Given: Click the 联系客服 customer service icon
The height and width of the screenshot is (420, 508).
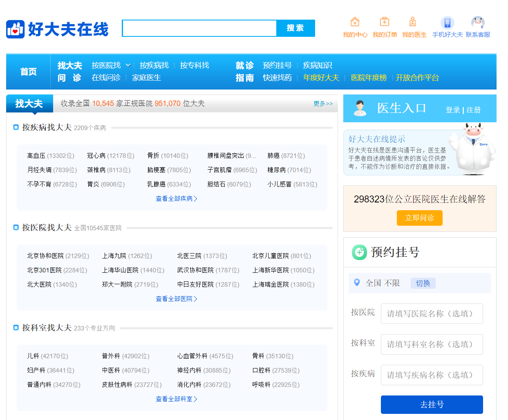Looking at the screenshot, I should [x=477, y=22].
